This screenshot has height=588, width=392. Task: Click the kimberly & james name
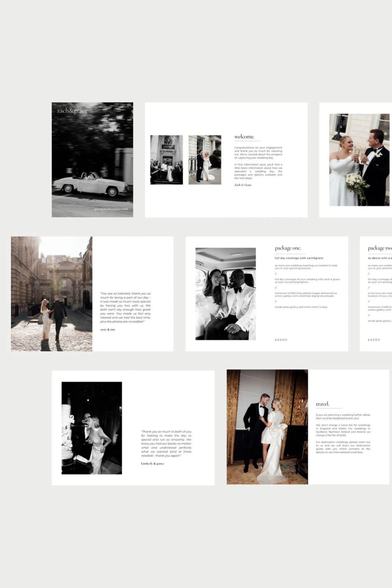point(152,464)
